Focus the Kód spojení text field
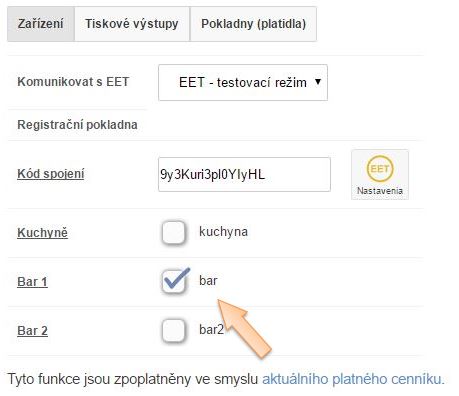The height and width of the screenshot is (396, 459). (244, 175)
